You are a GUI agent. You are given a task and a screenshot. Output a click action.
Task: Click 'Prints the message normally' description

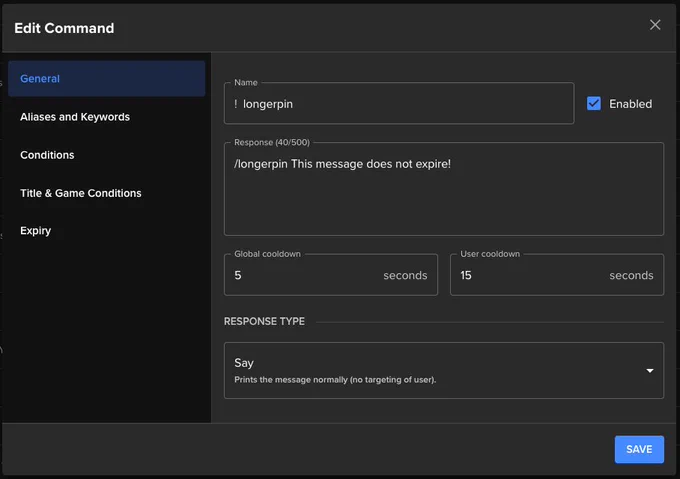tap(335, 380)
